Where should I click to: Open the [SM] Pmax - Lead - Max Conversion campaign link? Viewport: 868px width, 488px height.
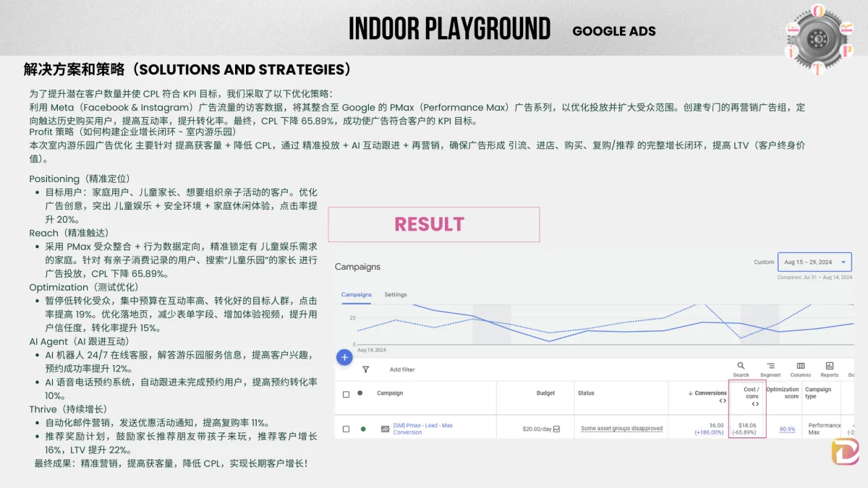click(423, 429)
